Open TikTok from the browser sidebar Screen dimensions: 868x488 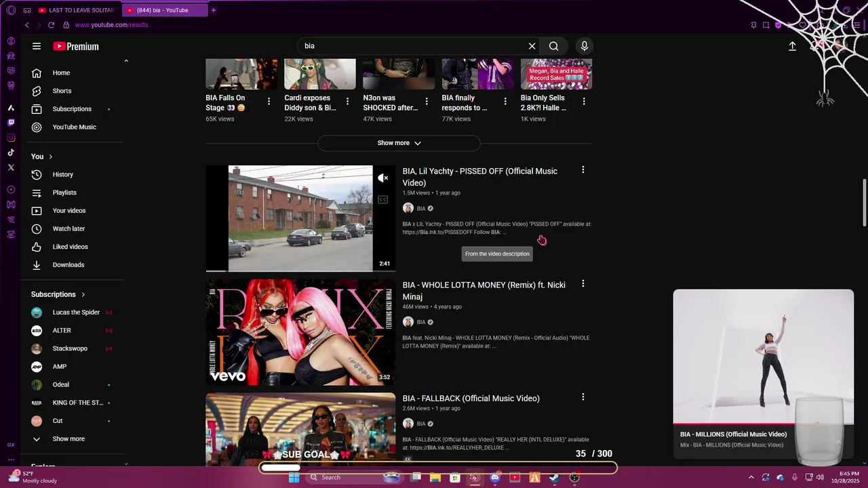11,152
